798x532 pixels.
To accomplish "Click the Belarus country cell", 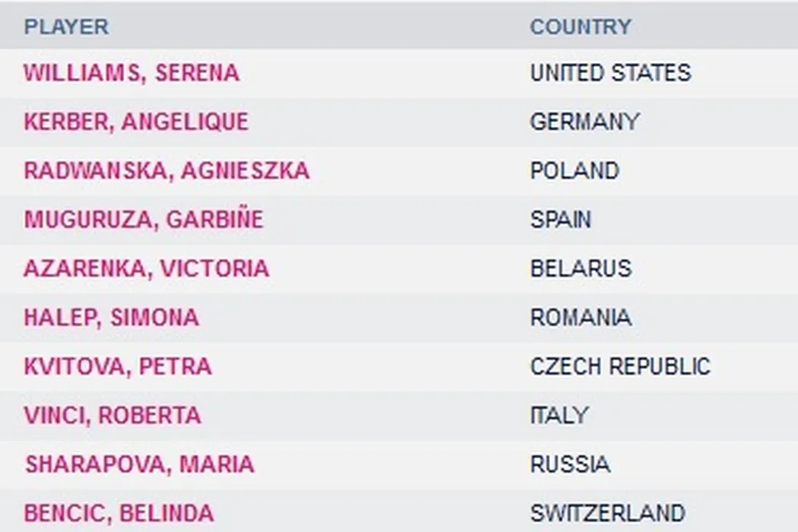I will (581, 268).
